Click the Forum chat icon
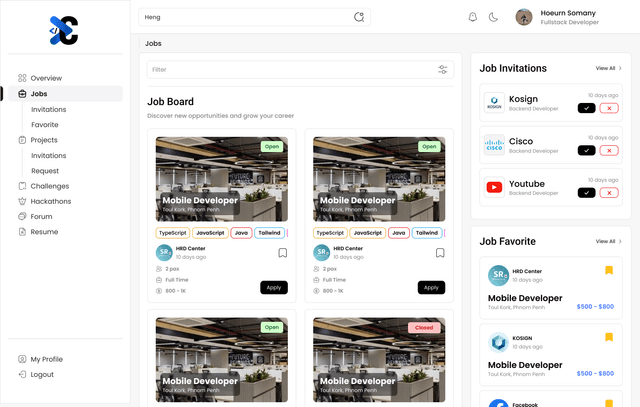The width and height of the screenshot is (640, 407). [22, 216]
